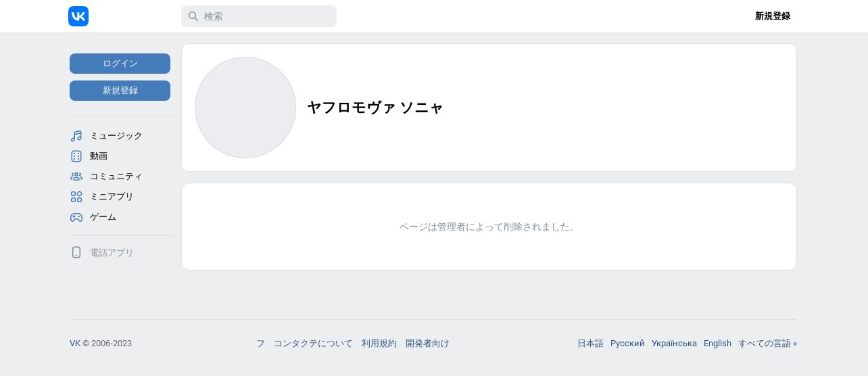Open the 開発者向け footer link

point(427,344)
